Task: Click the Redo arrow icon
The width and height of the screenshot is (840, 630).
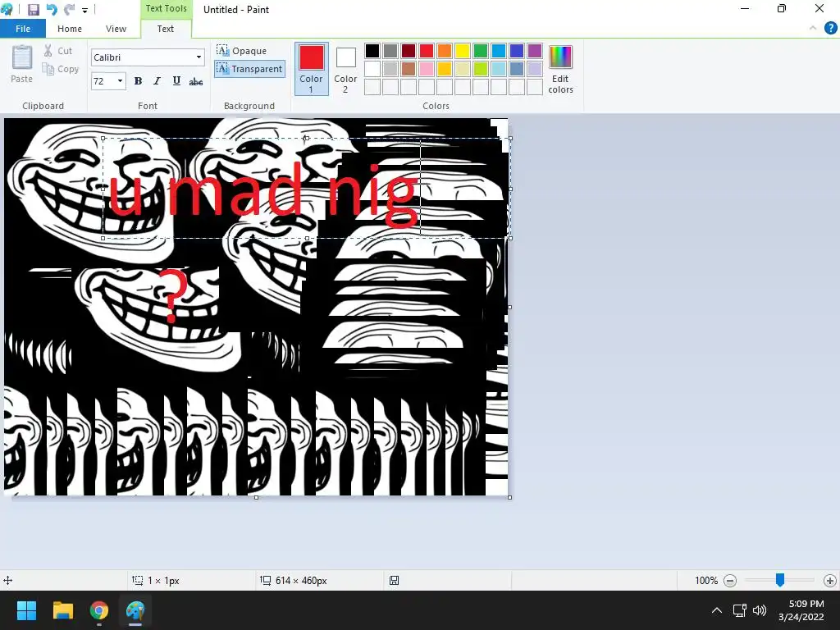Action: pyautogui.click(x=69, y=10)
